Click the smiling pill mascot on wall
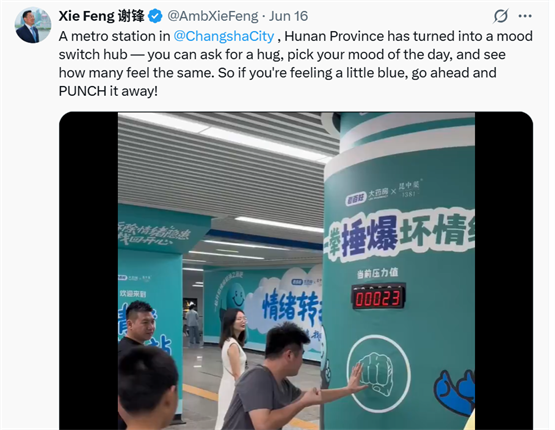 click(235, 297)
